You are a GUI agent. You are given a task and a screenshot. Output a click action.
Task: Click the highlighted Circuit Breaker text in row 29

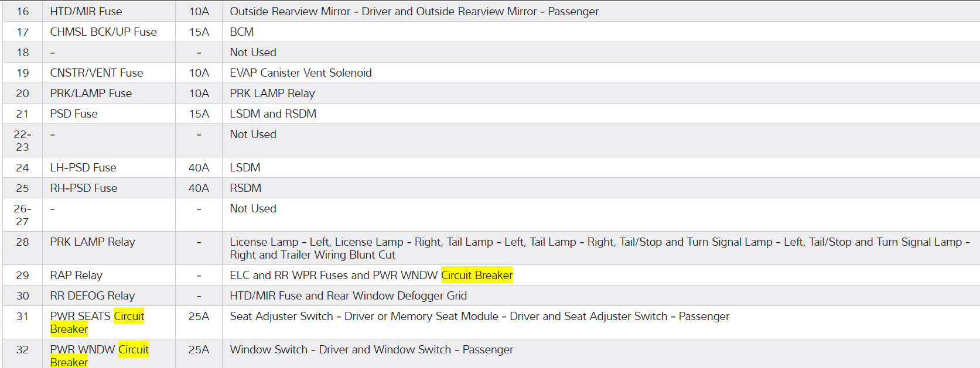click(476, 275)
